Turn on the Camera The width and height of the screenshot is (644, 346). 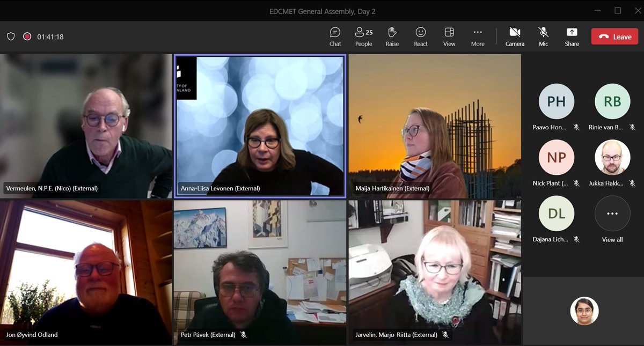tap(515, 36)
